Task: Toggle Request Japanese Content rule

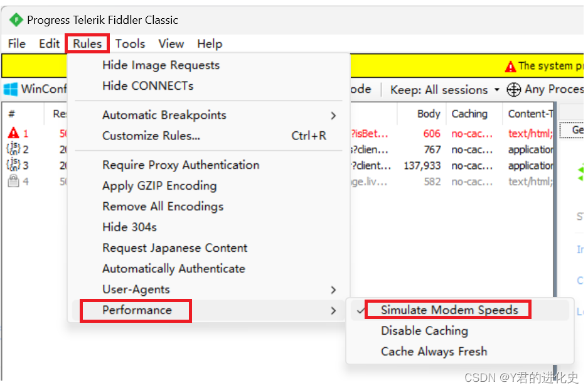Action: pyautogui.click(x=208, y=248)
